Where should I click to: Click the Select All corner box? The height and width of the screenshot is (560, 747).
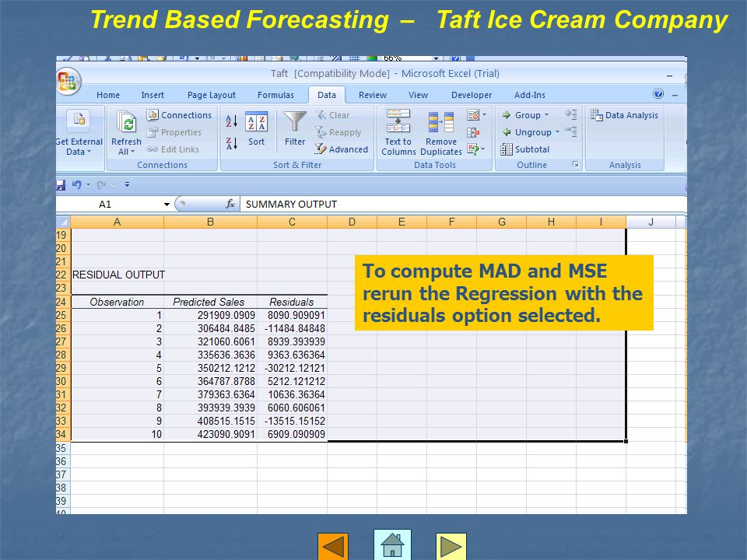(63, 222)
